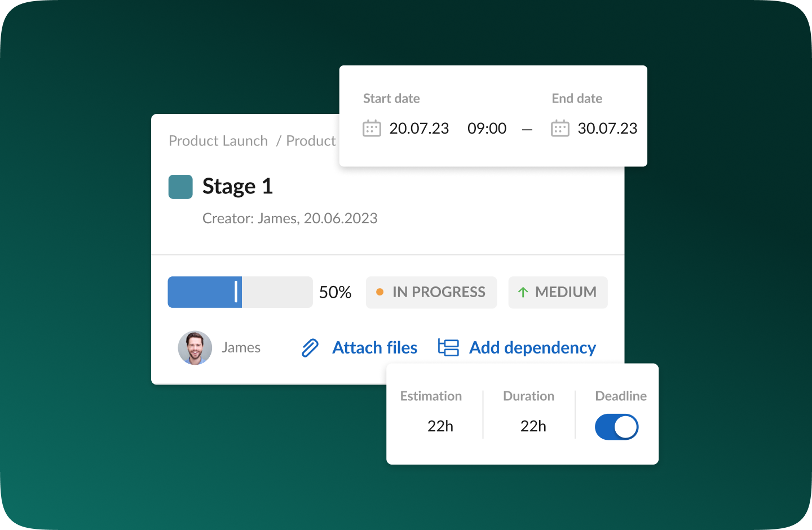This screenshot has height=530, width=812.
Task: Click the Attach files link
Action: coord(374,348)
